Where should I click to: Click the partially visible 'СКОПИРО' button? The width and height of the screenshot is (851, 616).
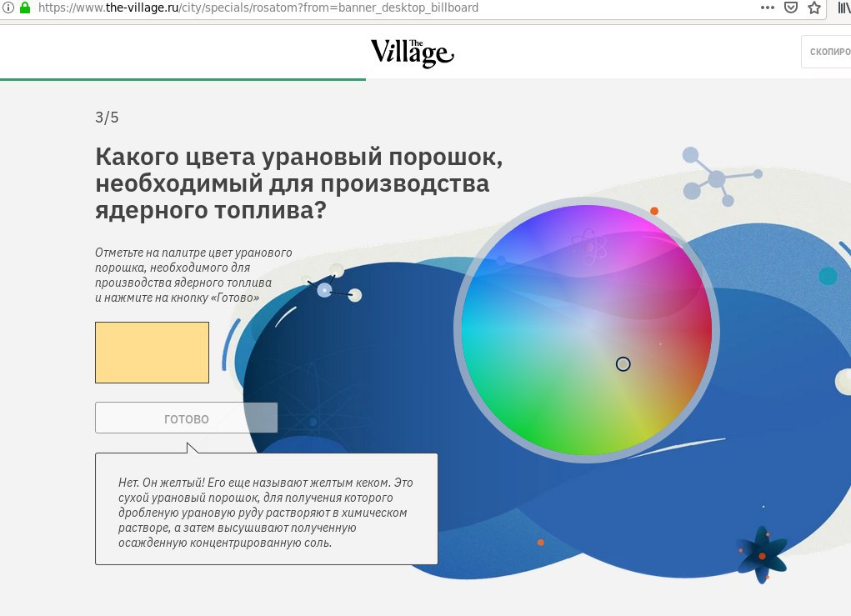click(x=826, y=52)
